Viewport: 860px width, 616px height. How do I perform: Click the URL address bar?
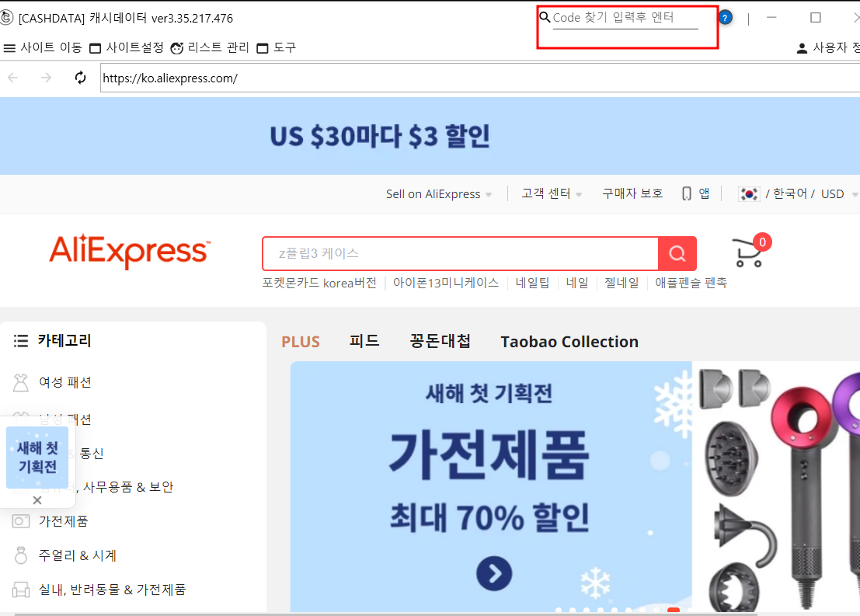480,78
